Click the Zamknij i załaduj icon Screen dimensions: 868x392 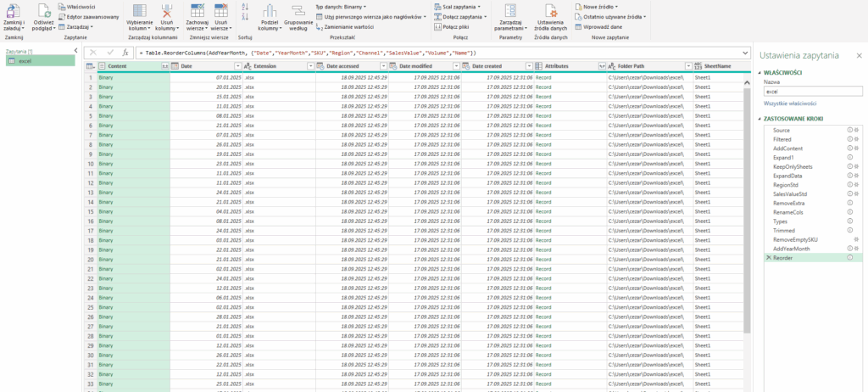pos(14,9)
